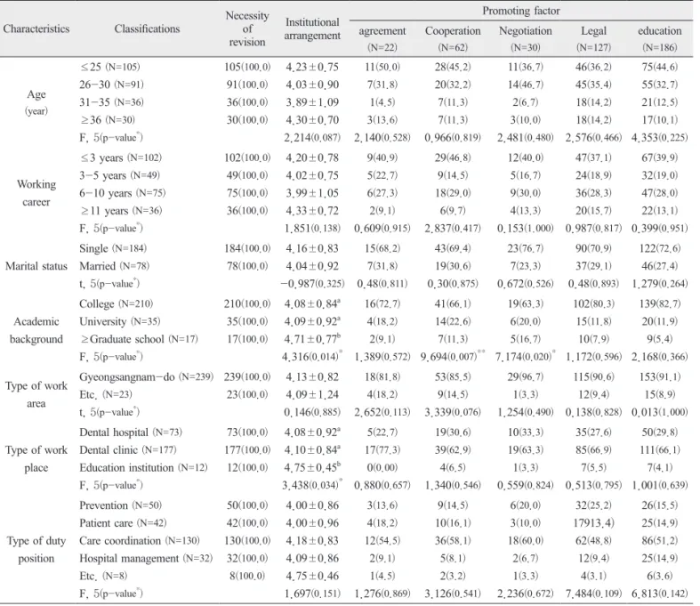Click the Characteristics column header
700x606 pixels.
[36, 29]
